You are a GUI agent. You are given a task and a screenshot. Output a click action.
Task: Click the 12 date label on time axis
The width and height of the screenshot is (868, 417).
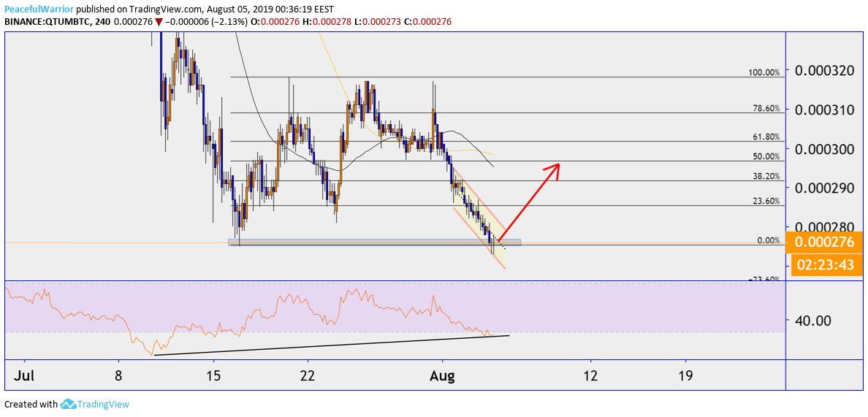(591, 376)
